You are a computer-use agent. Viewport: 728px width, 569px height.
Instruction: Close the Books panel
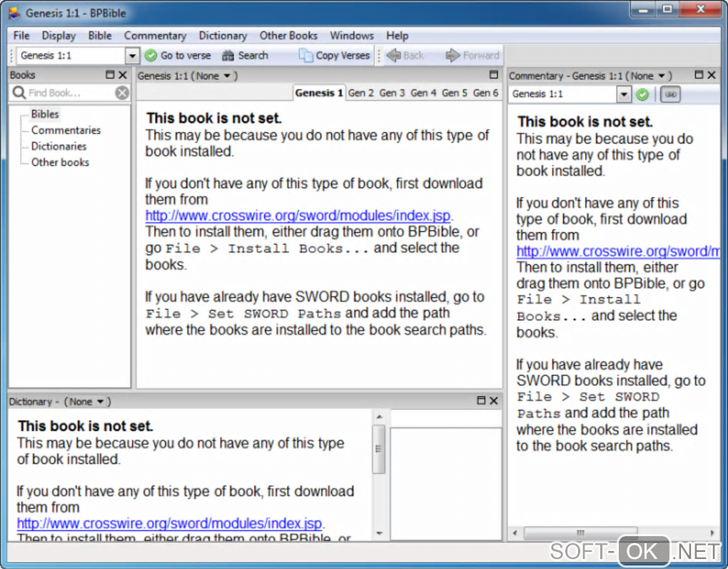[x=123, y=75]
